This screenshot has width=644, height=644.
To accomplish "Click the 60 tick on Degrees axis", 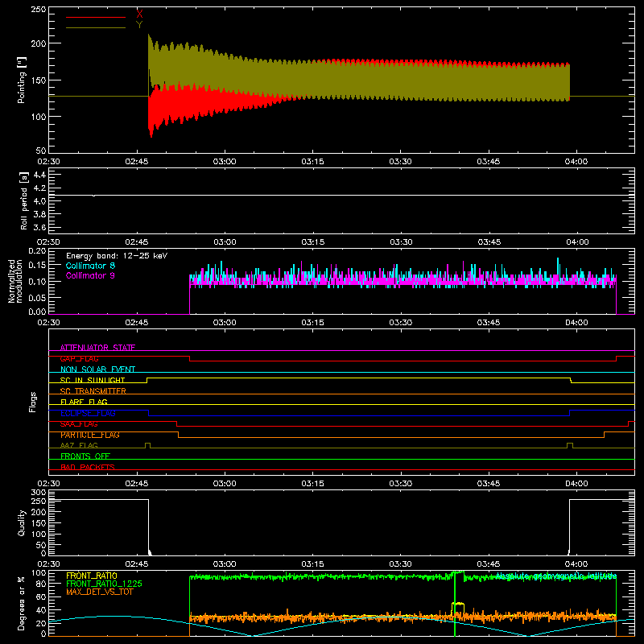I will tap(41, 597).
